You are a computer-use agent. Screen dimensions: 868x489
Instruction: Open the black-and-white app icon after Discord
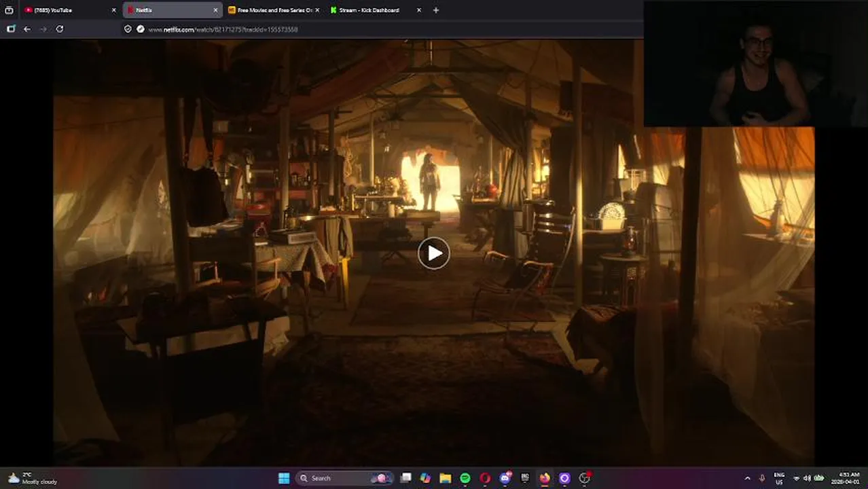(x=524, y=478)
